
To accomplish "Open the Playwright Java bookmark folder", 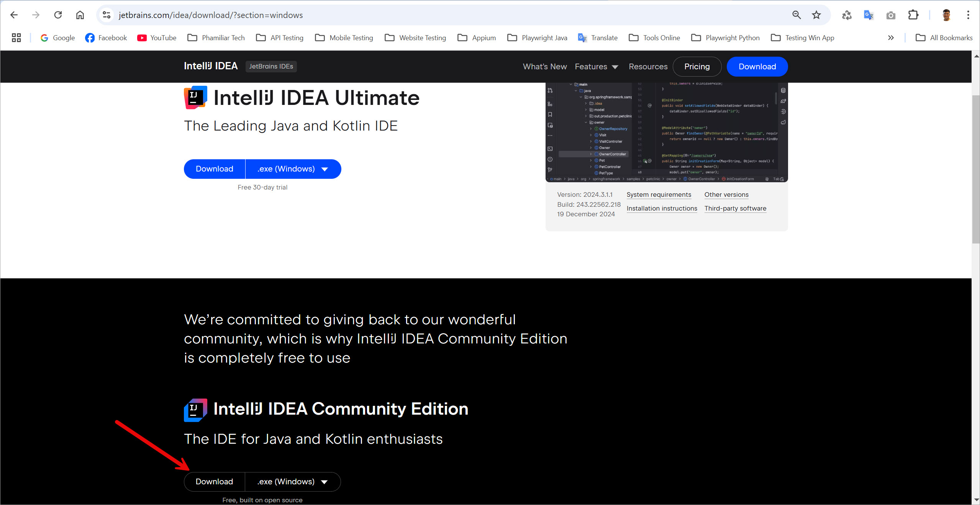I will pos(537,38).
